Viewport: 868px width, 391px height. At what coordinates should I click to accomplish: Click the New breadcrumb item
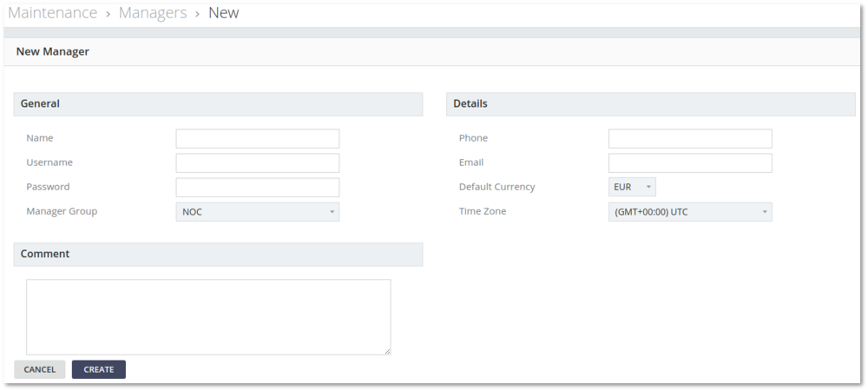tap(223, 13)
